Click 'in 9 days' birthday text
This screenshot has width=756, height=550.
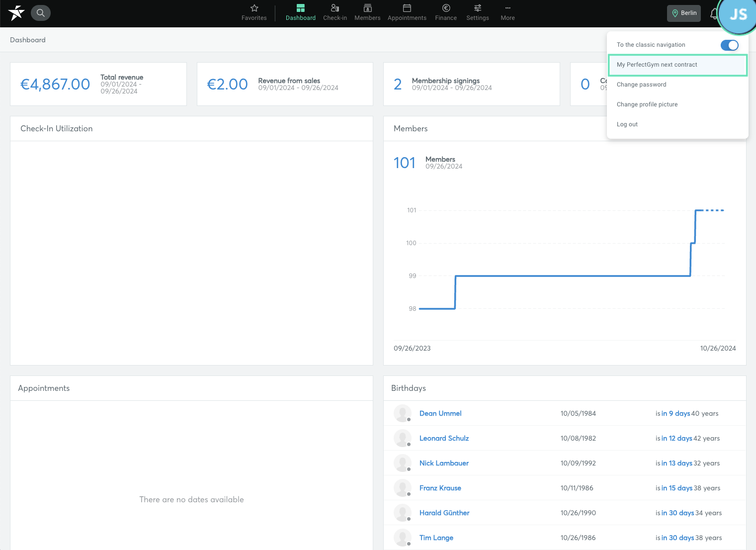[675, 413]
